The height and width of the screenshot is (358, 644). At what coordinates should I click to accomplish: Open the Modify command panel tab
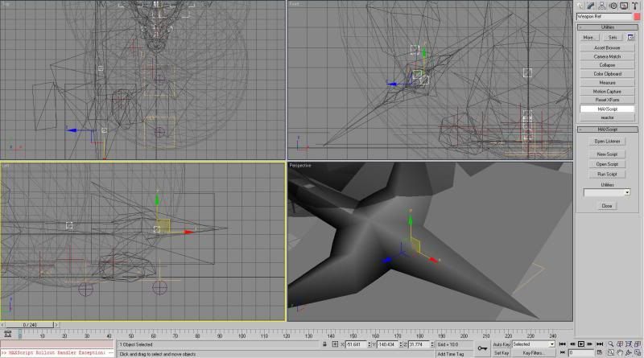pos(591,6)
